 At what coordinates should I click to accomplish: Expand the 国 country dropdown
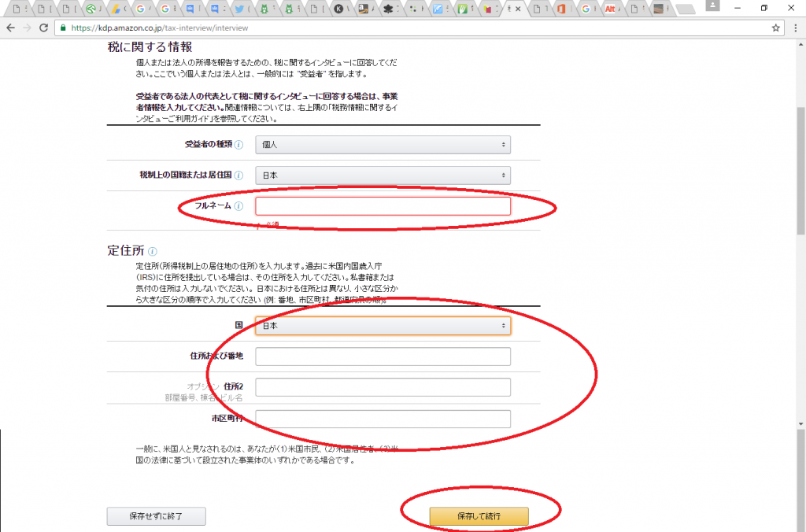pos(383,326)
